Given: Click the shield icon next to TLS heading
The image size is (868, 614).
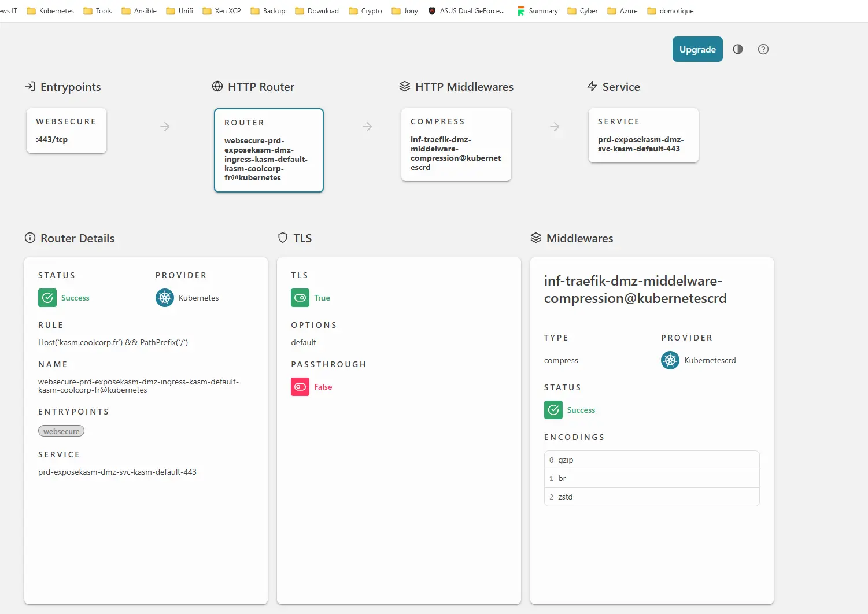Looking at the screenshot, I should pos(282,238).
